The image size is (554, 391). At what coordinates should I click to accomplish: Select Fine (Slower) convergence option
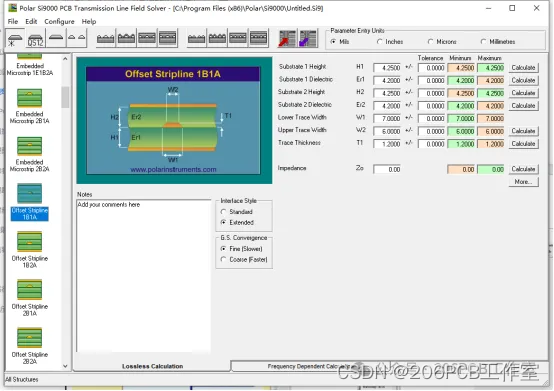click(223, 249)
